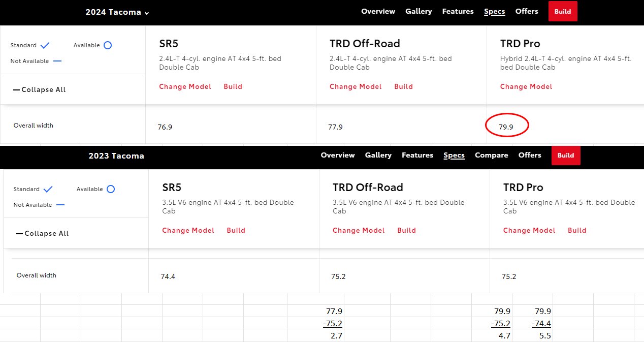The height and width of the screenshot is (342, 644).
Task: Click the 2024 SR5 2.4L-T engine description
Action: (x=220, y=63)
